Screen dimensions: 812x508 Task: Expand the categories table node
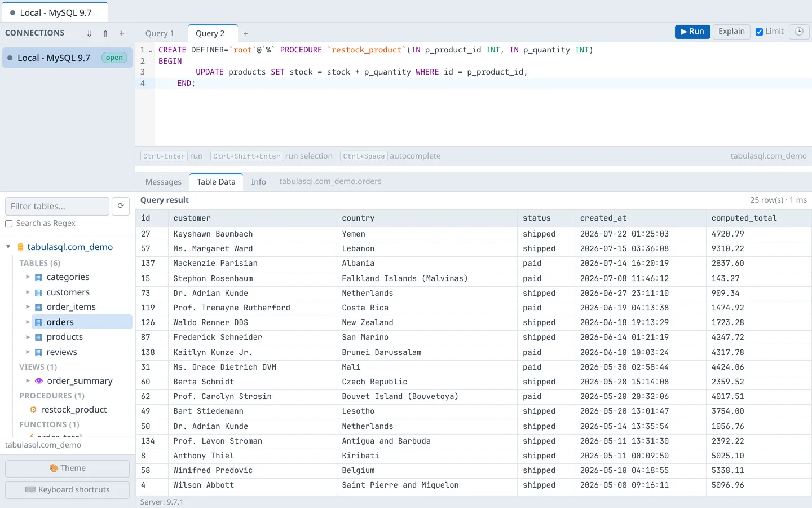(x=28, y=277)
